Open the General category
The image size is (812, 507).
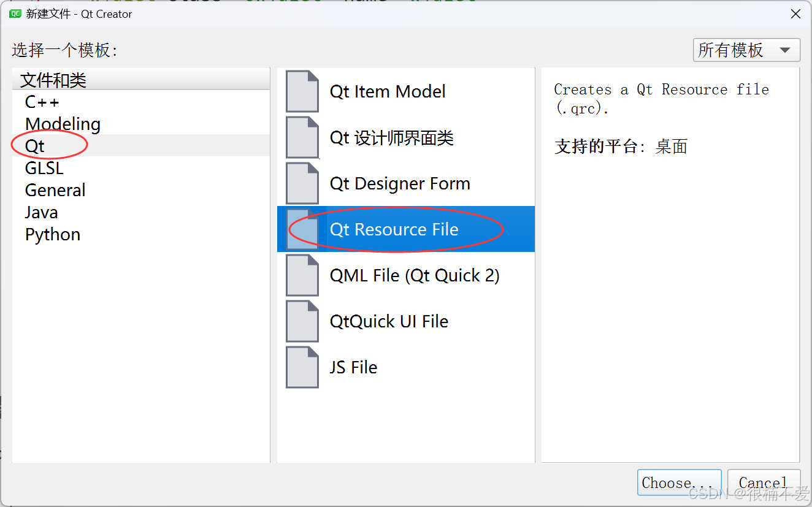[140, 190]
